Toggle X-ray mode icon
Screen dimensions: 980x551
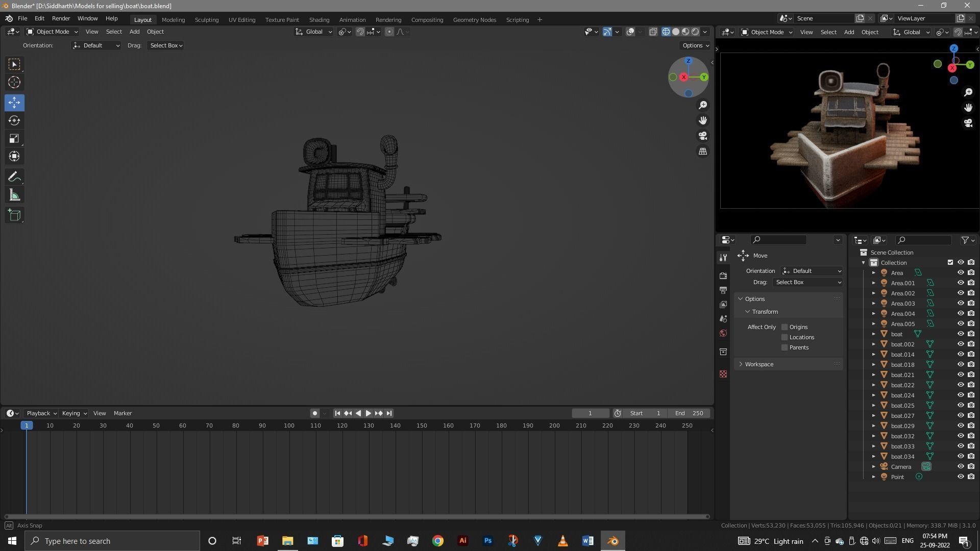click(x=653, y=32)
